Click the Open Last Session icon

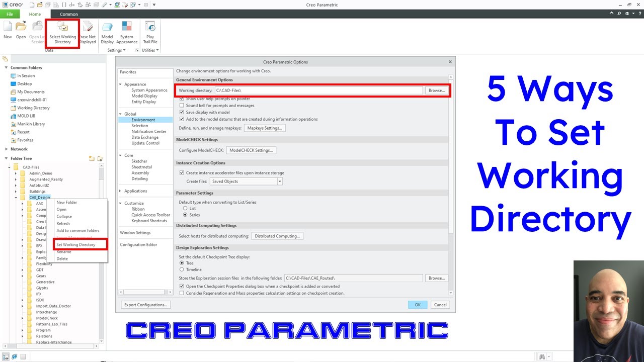coord(37,33)
